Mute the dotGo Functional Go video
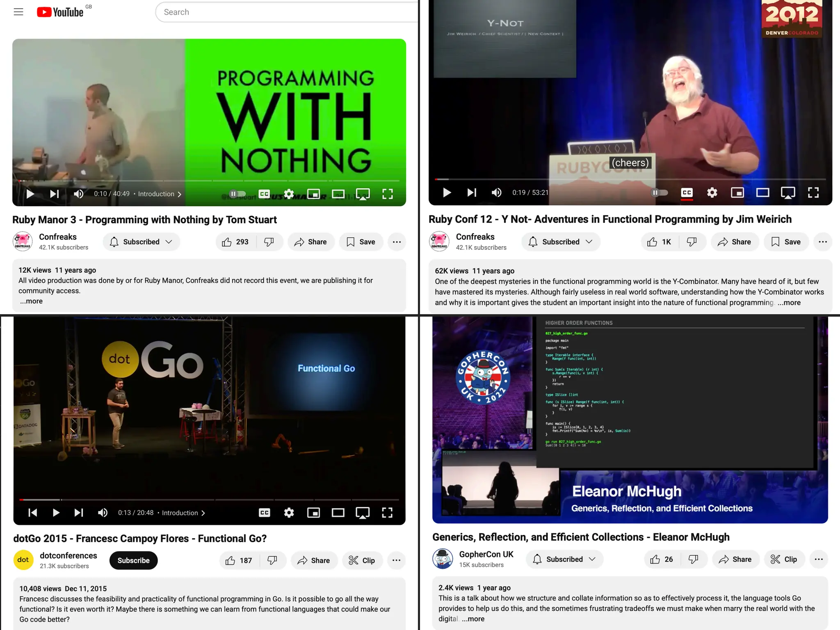The height and width of the screenshot is (630, 840). [103, 513]
